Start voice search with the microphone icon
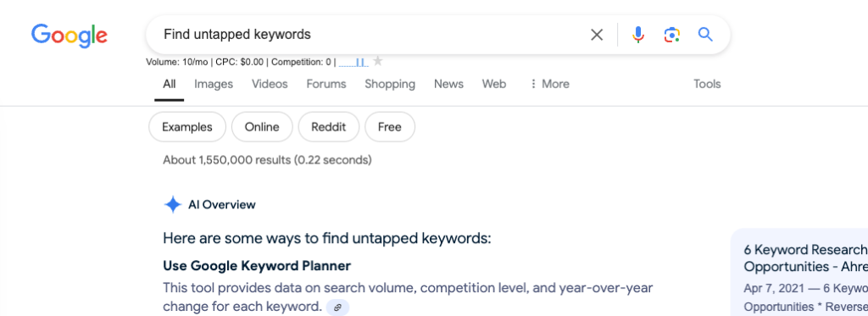 tap(638, 35)
